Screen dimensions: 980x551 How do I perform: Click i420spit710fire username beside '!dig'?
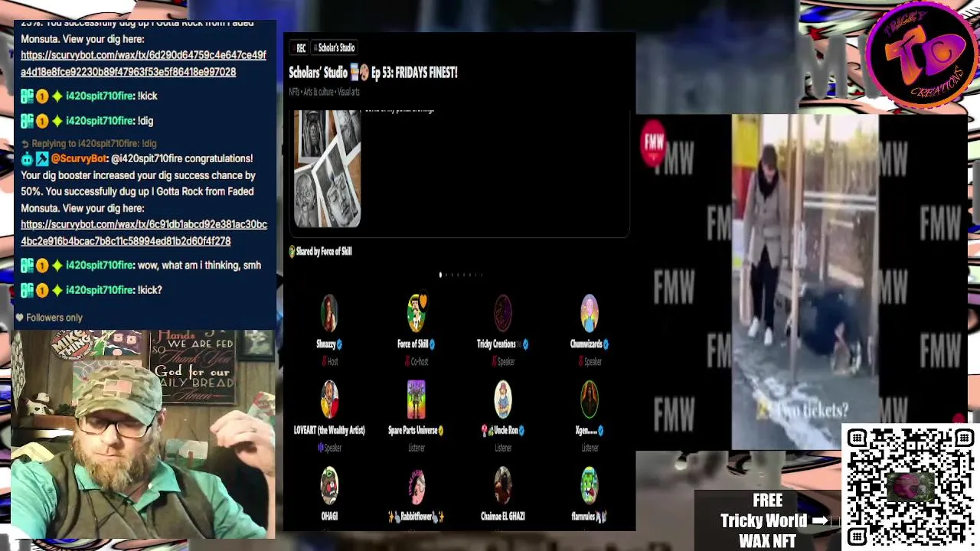pyautogui.click(x=100, y=120)
